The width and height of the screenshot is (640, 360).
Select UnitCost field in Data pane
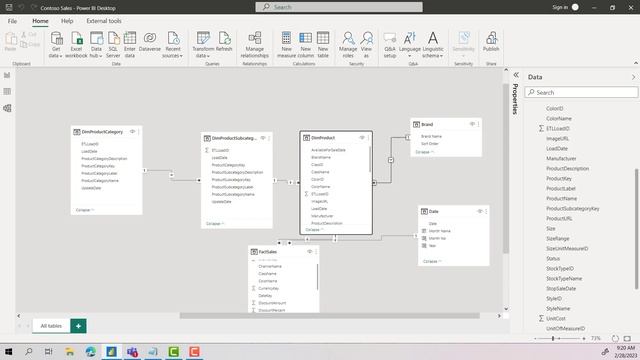[x=556, y=318]
